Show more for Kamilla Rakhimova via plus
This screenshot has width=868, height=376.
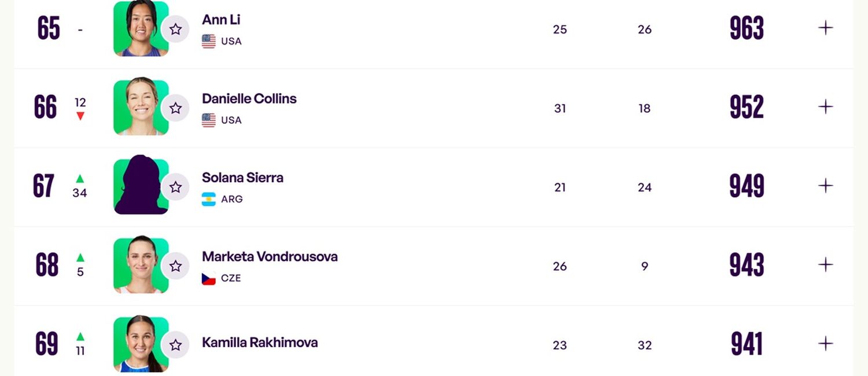coord(826,344)
